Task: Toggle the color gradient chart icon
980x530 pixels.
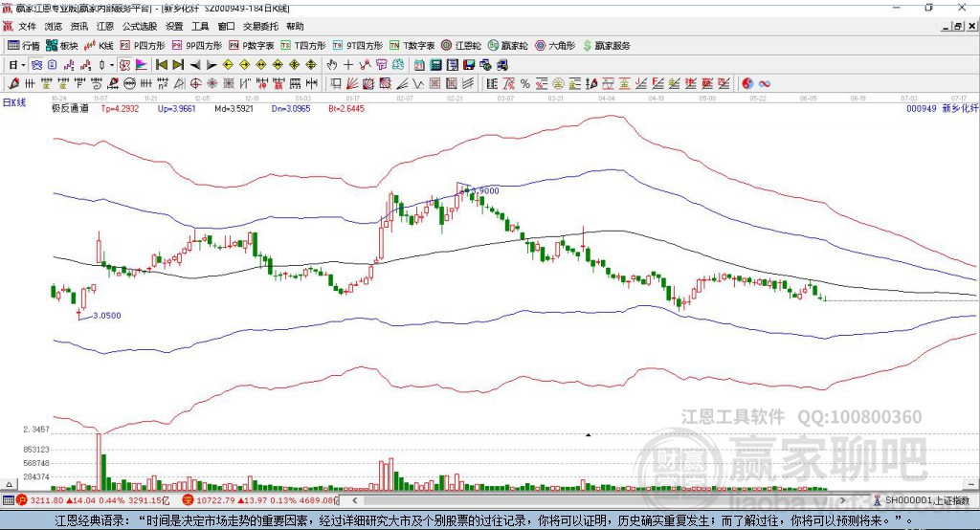Action: pos(142,65)
